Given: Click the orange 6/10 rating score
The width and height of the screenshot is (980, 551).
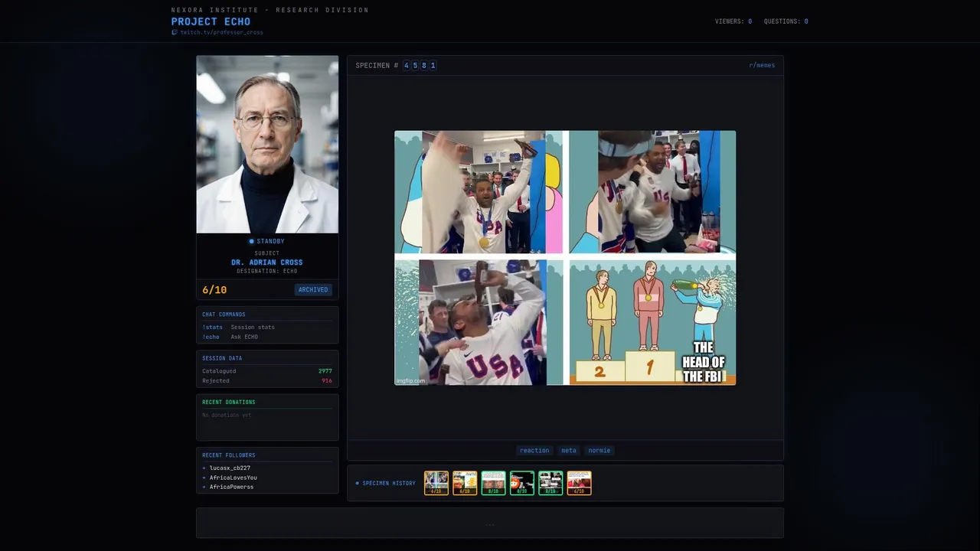Looking at the screenshot, I should 214,289.
